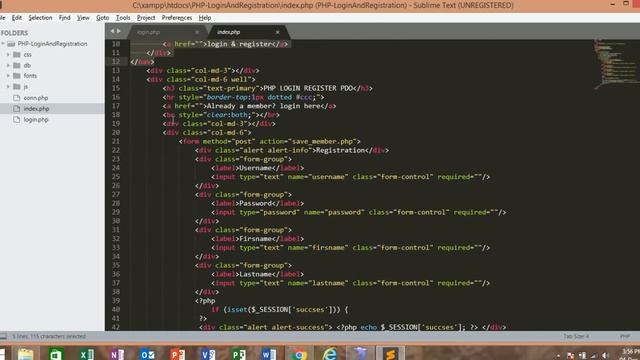Click the 'PHP LOGIN REGISTER PDO' heading text
The height and width of the screenshot is (360, 640).
(x=308, y=88)
